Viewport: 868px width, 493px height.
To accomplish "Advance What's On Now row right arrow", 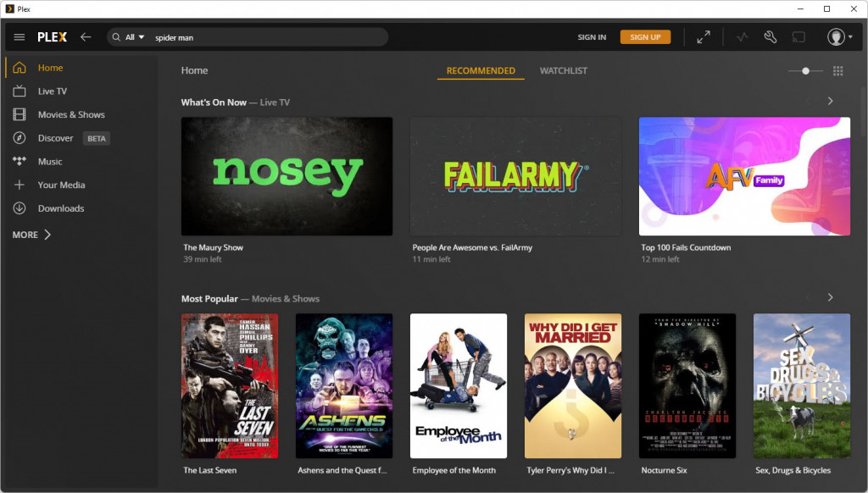I will 830,101.
